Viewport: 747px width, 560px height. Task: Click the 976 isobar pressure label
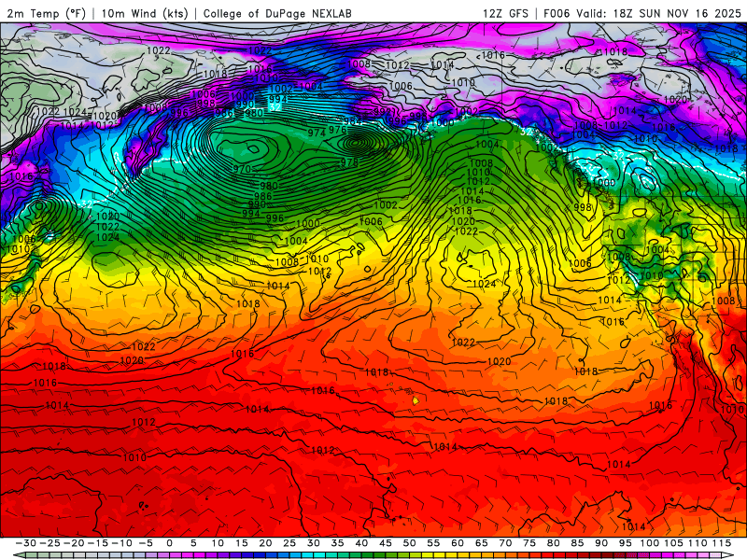tap(337, 130)
